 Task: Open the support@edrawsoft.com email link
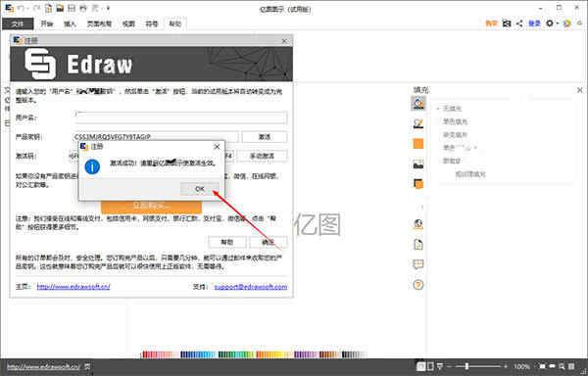point(251,287)
